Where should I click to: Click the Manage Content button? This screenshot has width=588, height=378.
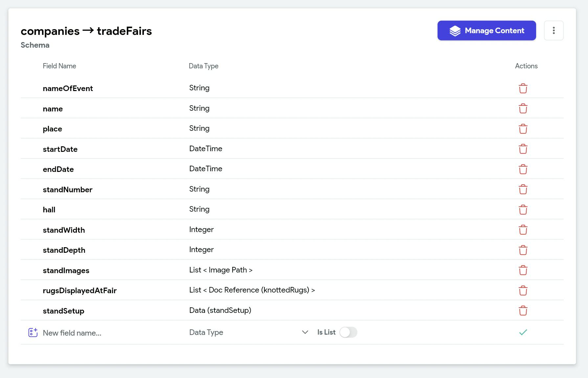click(486, 31)
